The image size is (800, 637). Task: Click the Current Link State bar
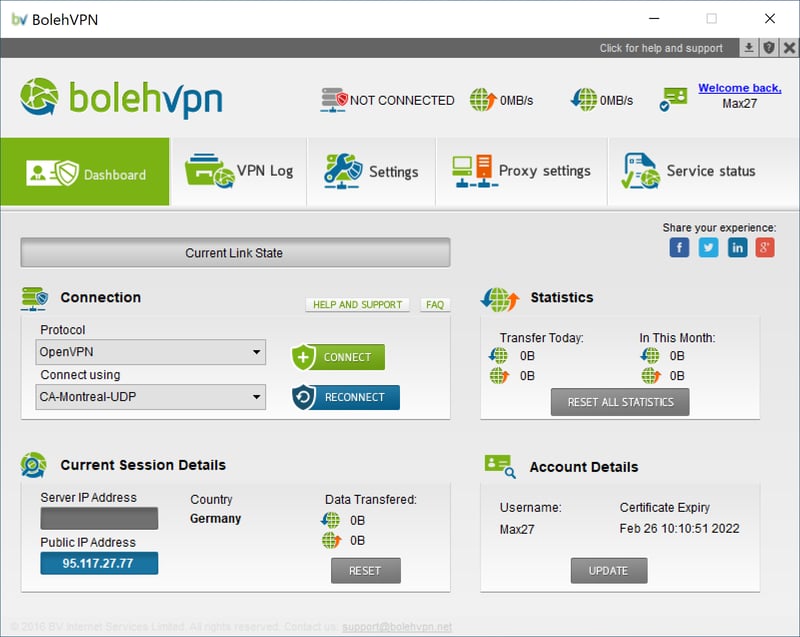pyautogui.click(x=235, y=252)
